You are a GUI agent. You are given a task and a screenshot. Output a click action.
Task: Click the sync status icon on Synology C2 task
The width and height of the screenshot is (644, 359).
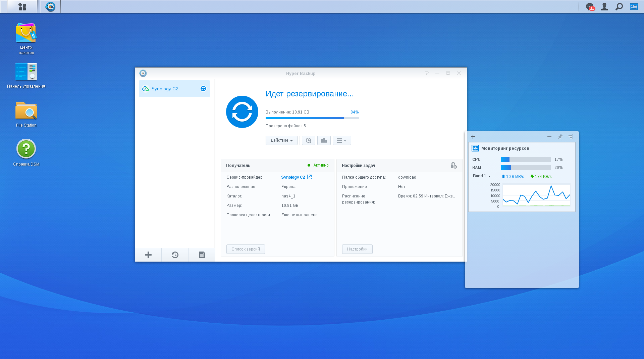tap(203, 89)
